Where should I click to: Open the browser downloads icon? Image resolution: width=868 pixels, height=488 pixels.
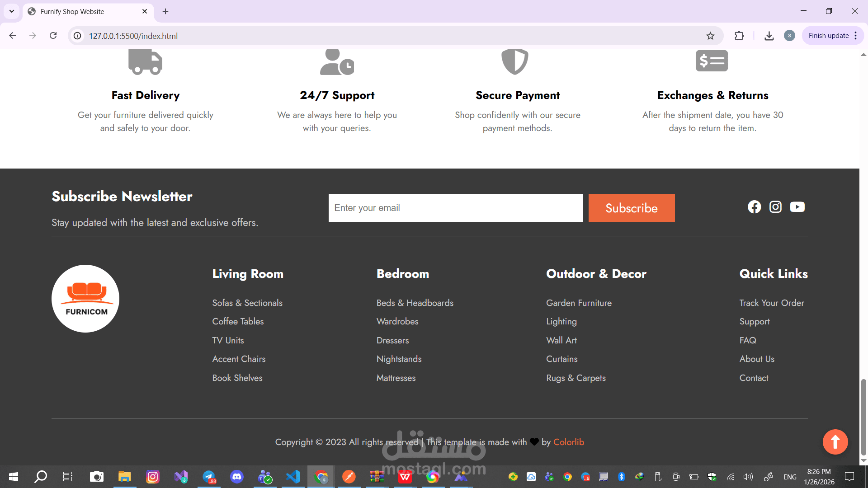pos(769,36)
